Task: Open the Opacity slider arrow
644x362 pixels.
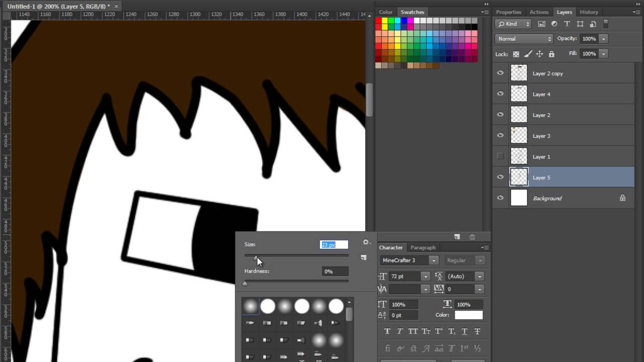Action: (x=603, y=39)
